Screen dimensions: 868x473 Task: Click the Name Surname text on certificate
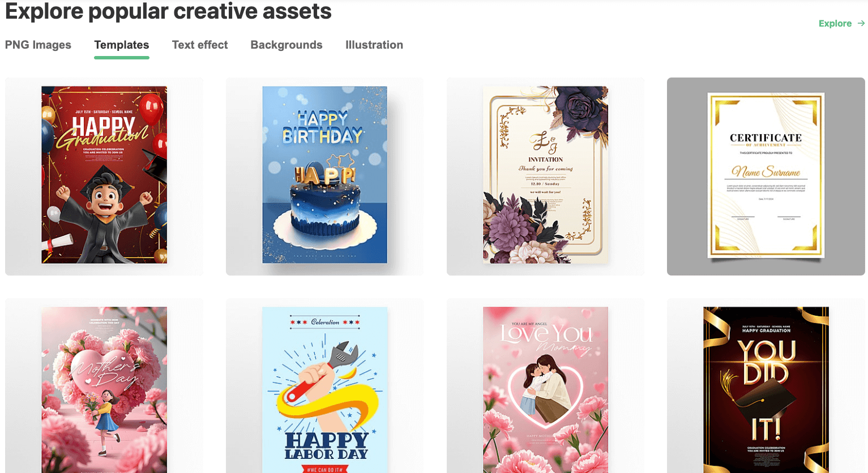pos(766,171)
